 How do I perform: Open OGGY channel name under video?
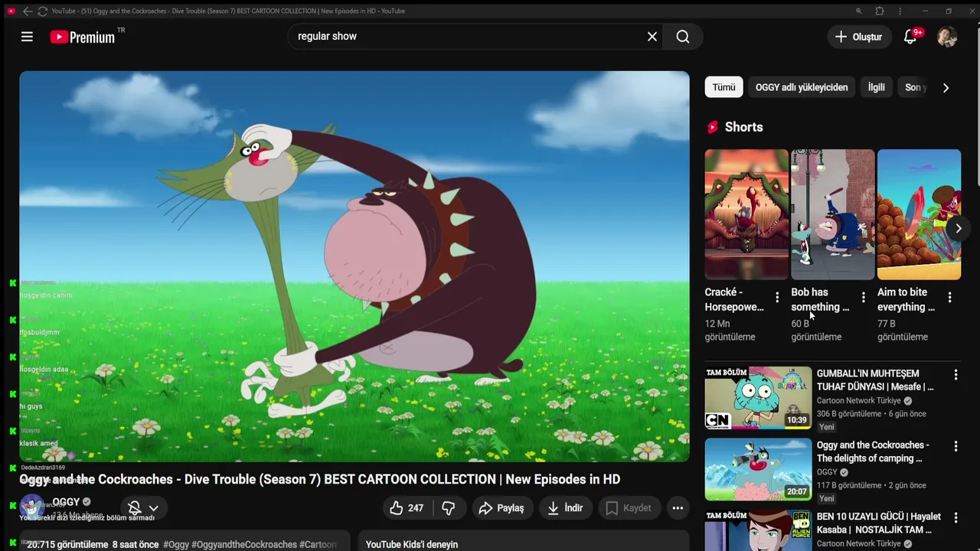coord(66,502)
